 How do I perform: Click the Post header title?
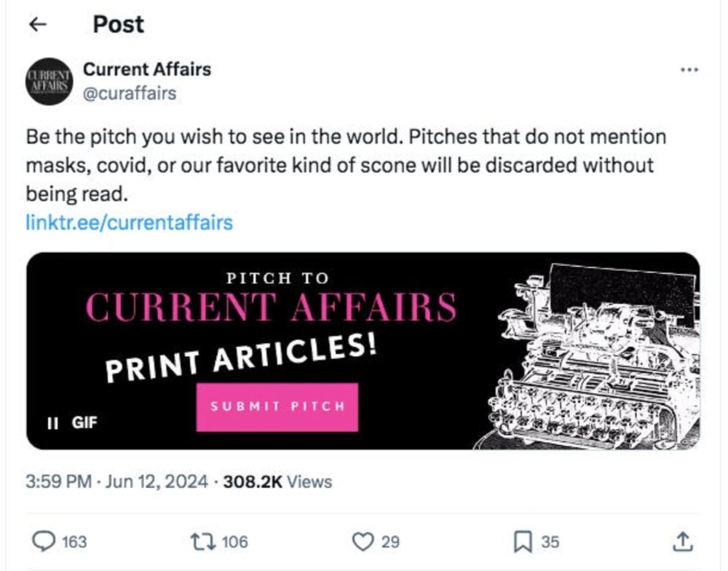(119, 24)
